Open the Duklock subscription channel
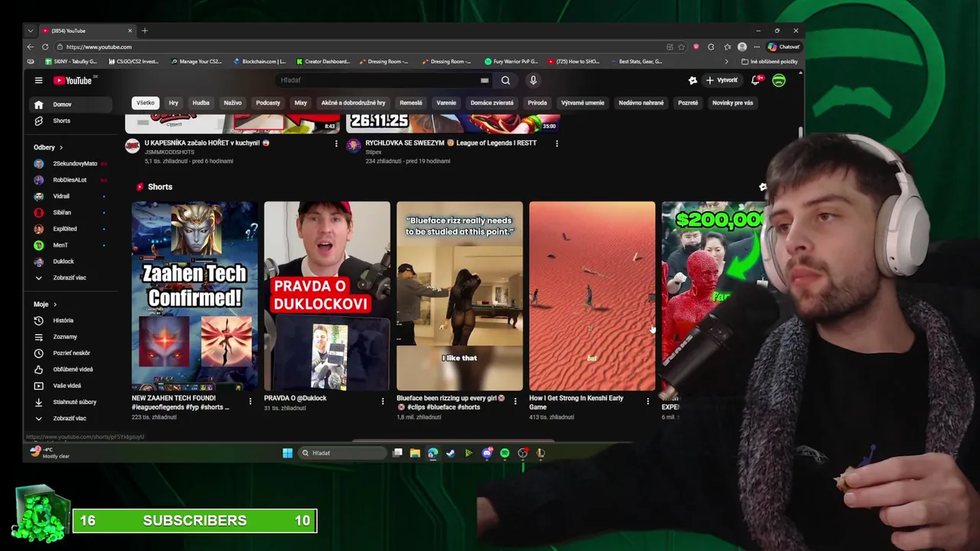The height and width of the screenshot is (551, 980). click(x=69, y=262)
